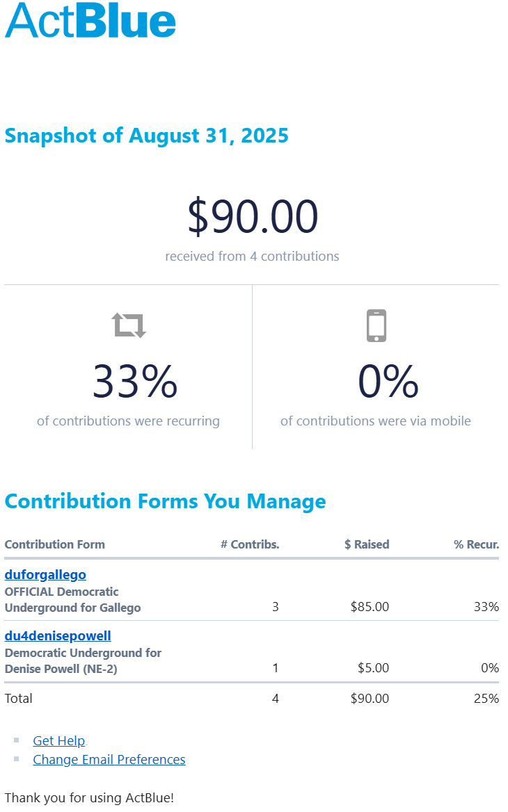Viewport: 508px width, 812px height.
Task: Click the Get Help link
Action: coord(59,741)
